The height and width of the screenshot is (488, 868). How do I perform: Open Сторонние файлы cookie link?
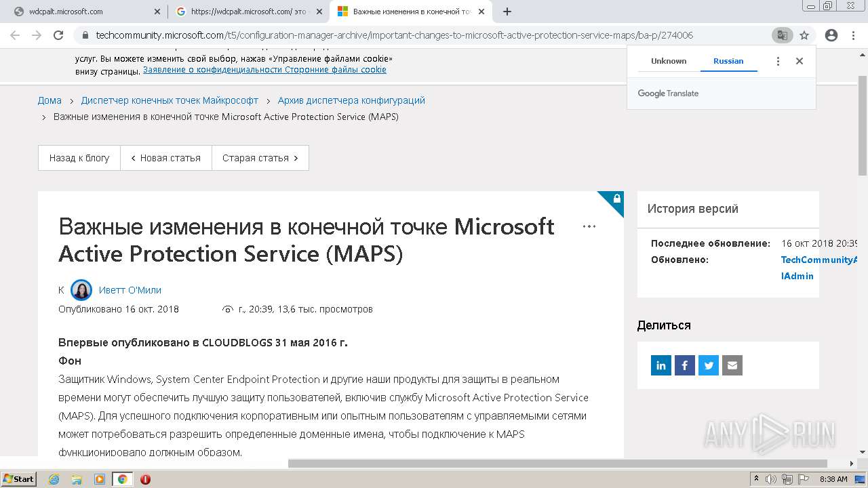click(x=336, y=70)
